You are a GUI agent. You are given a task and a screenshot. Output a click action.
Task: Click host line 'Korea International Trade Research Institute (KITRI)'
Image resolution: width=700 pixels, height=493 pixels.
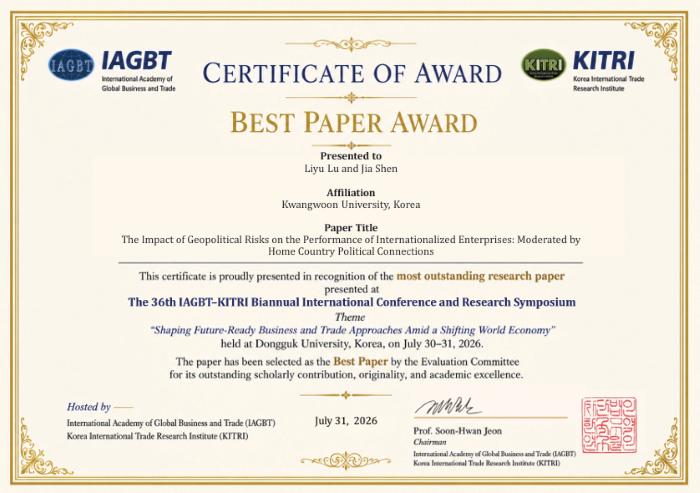157,436
